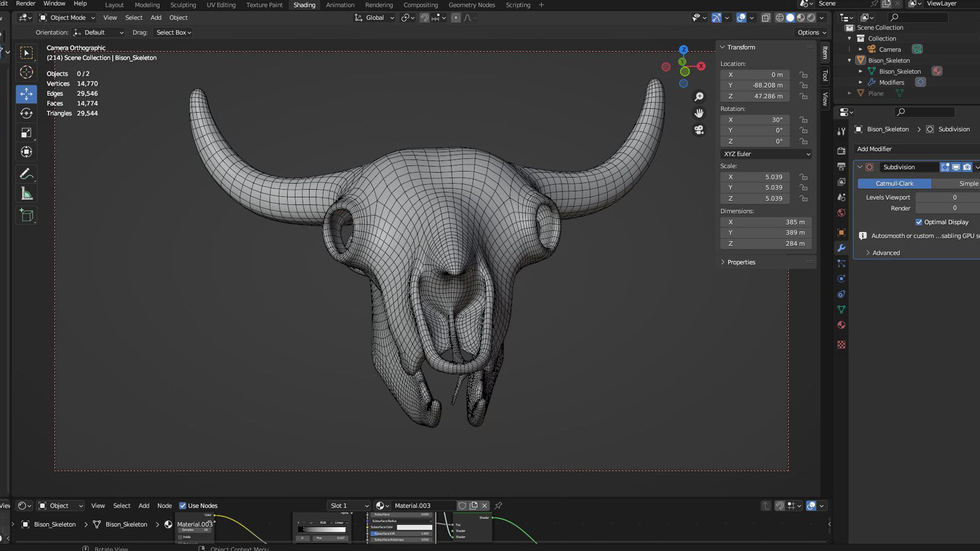Toggle Location X lock icon

(x=803, y=74)
